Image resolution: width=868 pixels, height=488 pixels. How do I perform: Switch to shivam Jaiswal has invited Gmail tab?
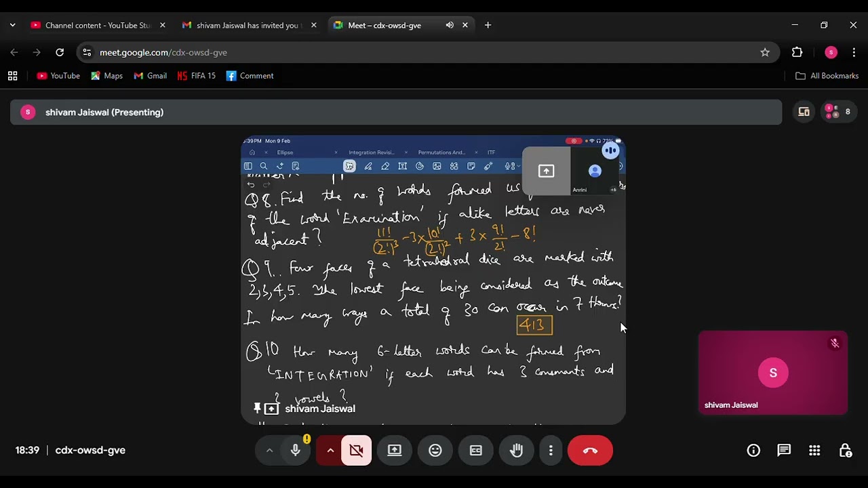point(250,25)
